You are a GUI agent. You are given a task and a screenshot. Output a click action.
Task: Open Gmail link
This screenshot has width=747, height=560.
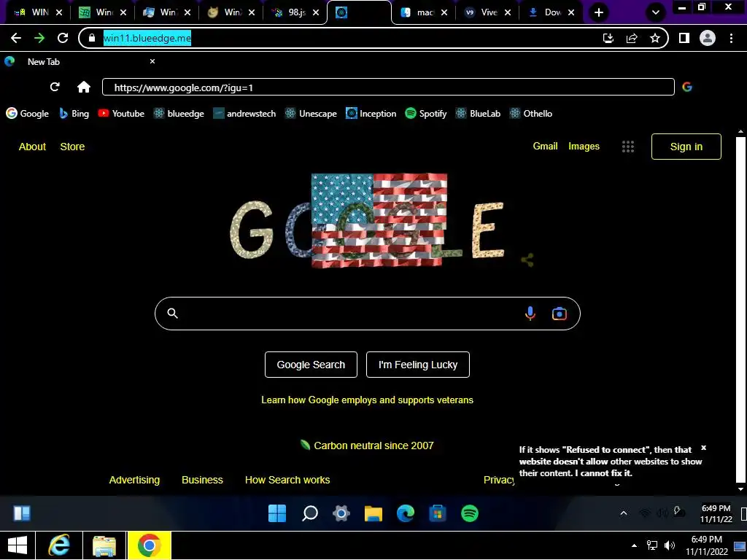point(545,146)
